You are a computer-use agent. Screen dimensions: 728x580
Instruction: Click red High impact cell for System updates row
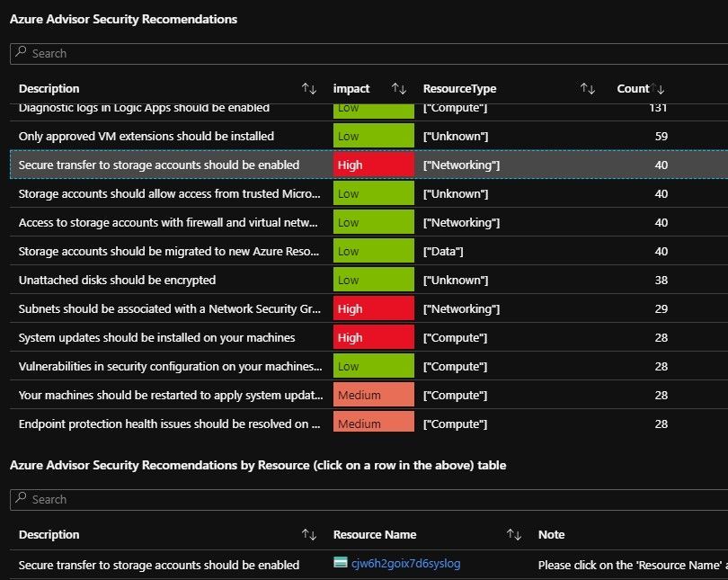pyautogui.click(x=374, y=337)
